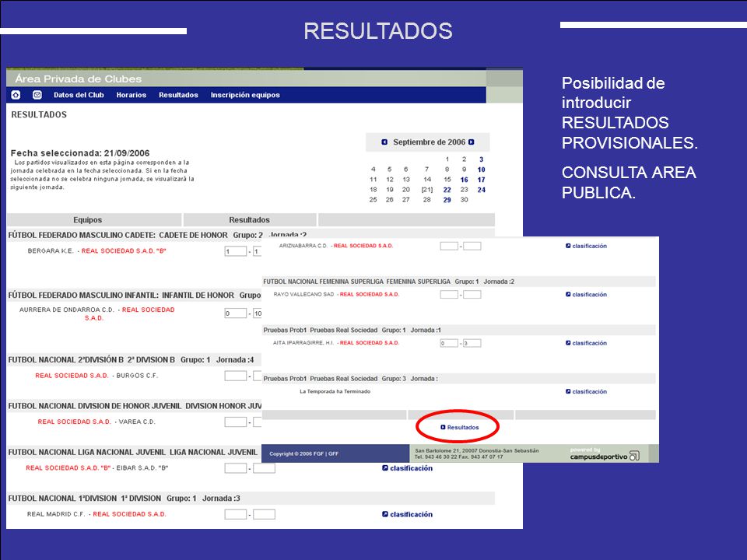
Task: Click home score field for RAYO VALLECANO SAD match
Action: click(x=449, y=295)
